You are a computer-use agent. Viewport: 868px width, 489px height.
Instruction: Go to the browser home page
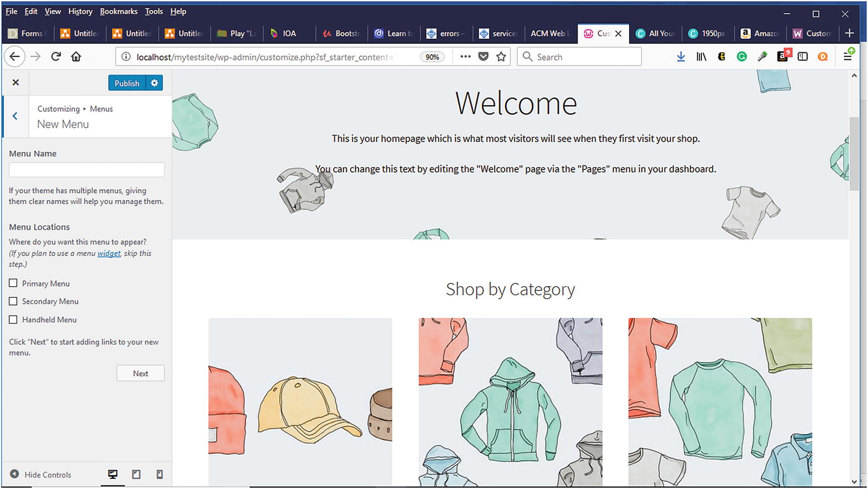(x=76, y=57)
